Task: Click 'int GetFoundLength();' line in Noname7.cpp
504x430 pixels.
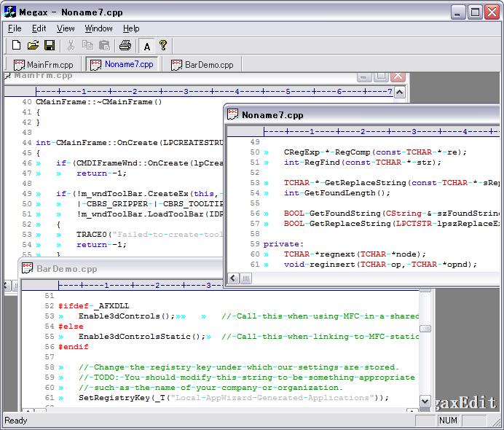Action: coord(337,193)
